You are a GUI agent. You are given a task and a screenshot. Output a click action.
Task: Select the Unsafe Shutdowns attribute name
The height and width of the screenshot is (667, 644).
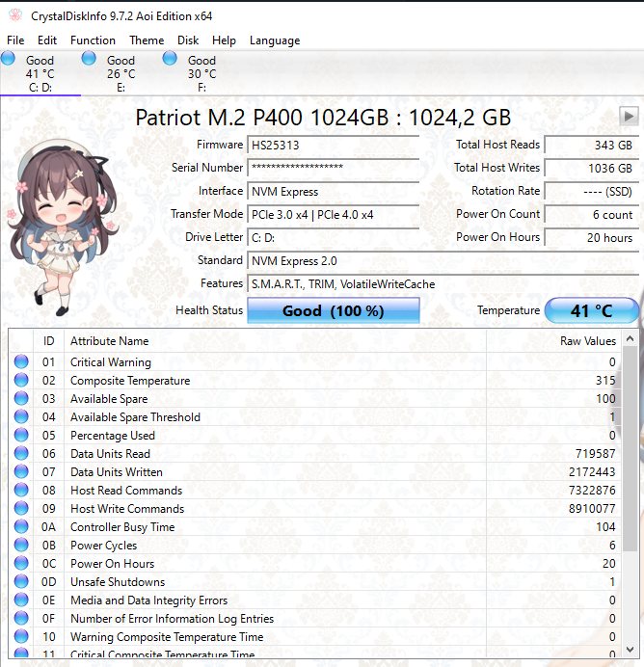click(x=118, y=581)
